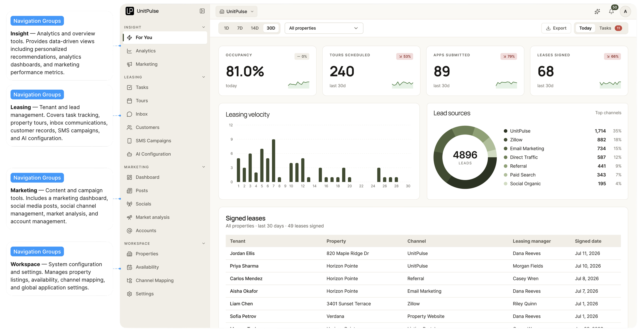Select the 30D time range
The width and height of the screenshot is (644, 333).
pyautogui.click(x=271, y=28)
